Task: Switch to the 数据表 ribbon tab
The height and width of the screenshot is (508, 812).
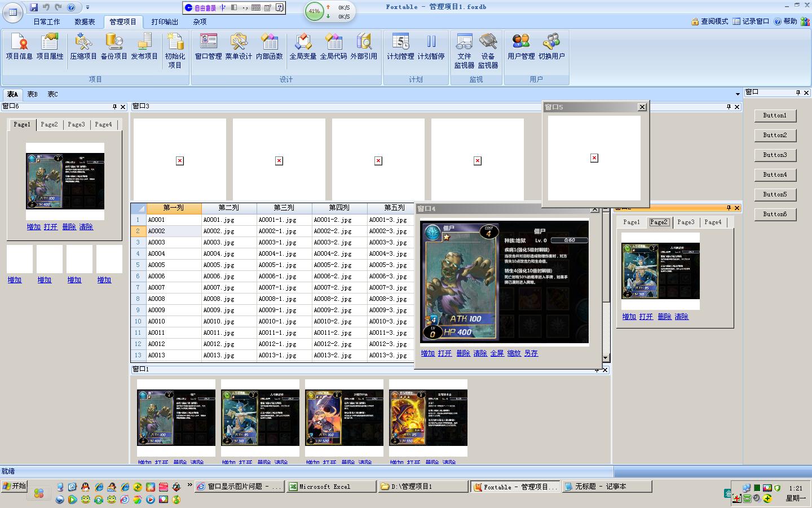Action: [85, 22]
